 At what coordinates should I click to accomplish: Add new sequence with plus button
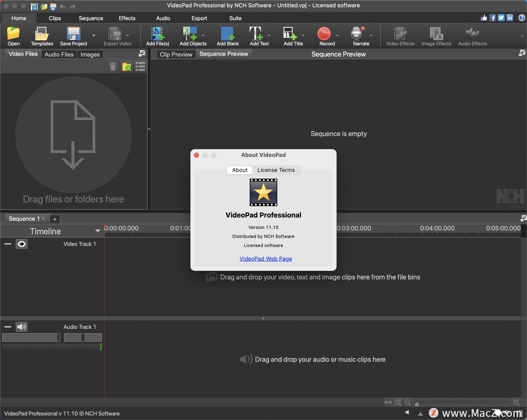point(55,219)
